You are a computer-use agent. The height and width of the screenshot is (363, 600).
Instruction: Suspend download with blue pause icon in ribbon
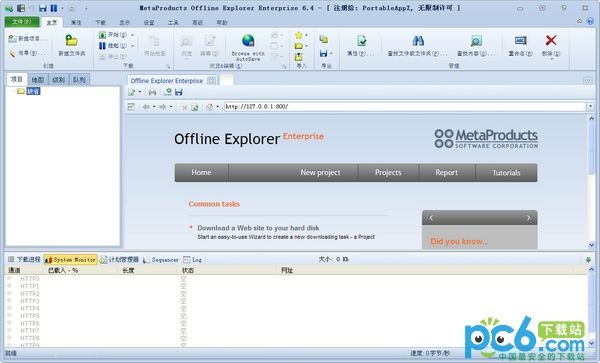102,46
